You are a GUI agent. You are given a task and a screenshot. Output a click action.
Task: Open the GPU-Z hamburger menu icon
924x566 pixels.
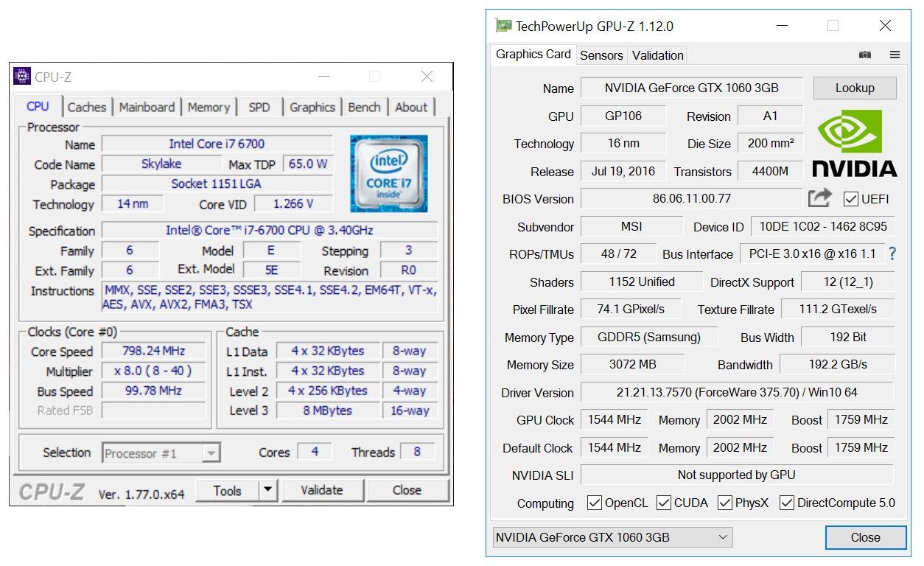pos(895,55)
